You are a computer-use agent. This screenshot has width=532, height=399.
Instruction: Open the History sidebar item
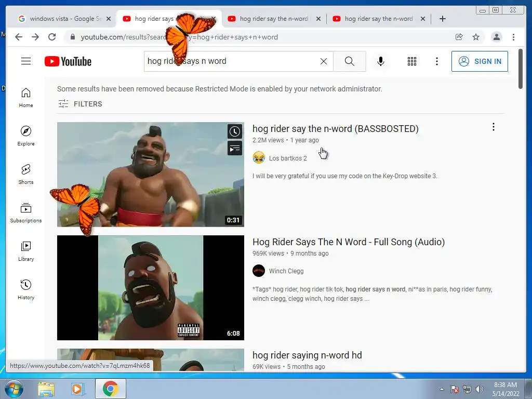click(x=26, y=289)
